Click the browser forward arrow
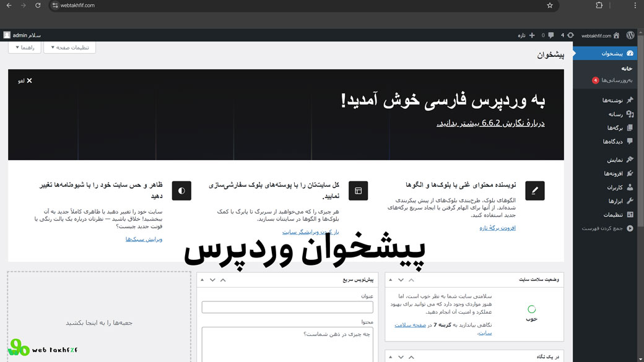Image resolution: width=644 pixels, height=362 pixels. [x=24, y=6]
